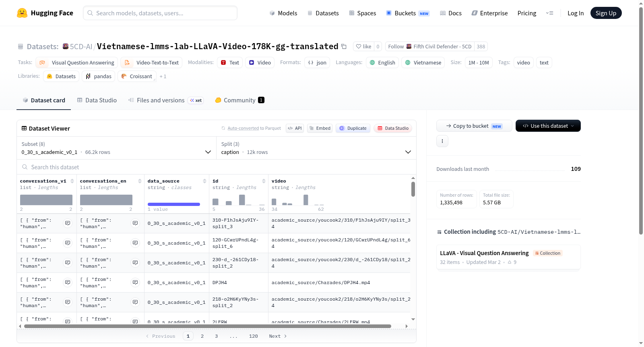Click the Embed button
The width and height of the screenshot is (644, 347).
320,128
